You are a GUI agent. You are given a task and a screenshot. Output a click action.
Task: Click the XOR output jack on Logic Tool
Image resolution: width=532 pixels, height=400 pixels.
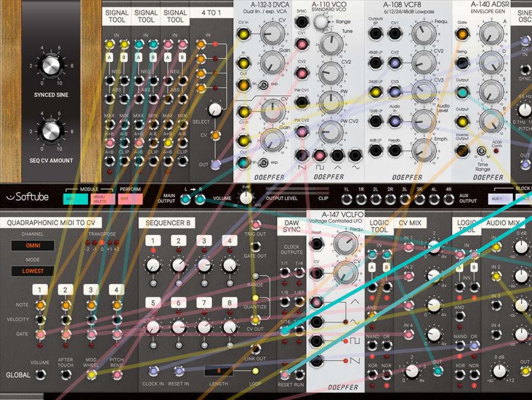coord(372,373)
